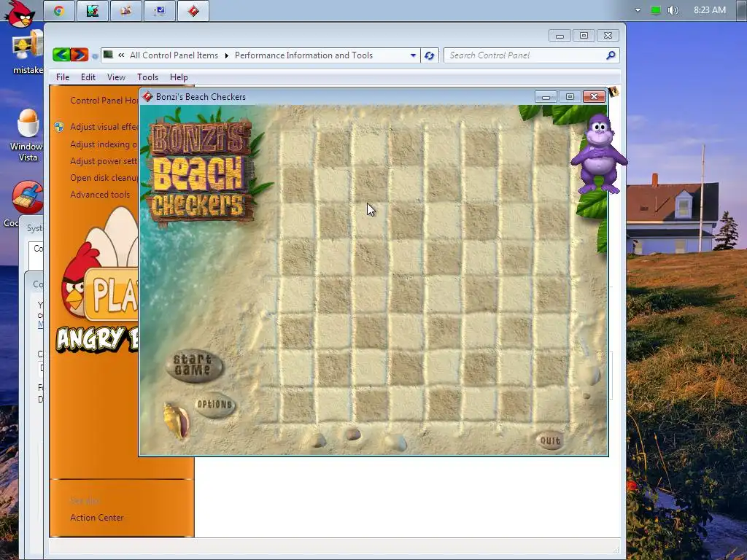Image resolution: width=747 pixels, height=560 pixels.
Task: Click Advanced tools link
Action: pyautogui.click(x=100, y=194)
